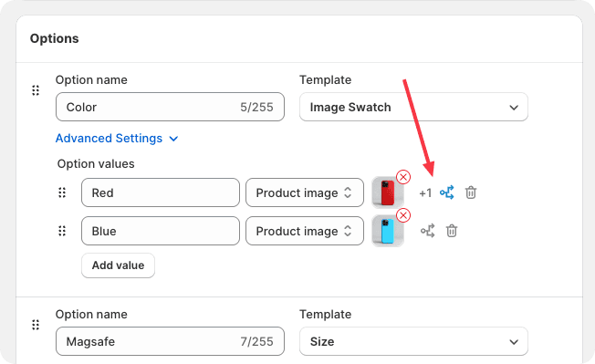Image resolution: width=595 pixels, height=364 pixels.
Task: Click the red phone case thumbnail
Action: 388,192
